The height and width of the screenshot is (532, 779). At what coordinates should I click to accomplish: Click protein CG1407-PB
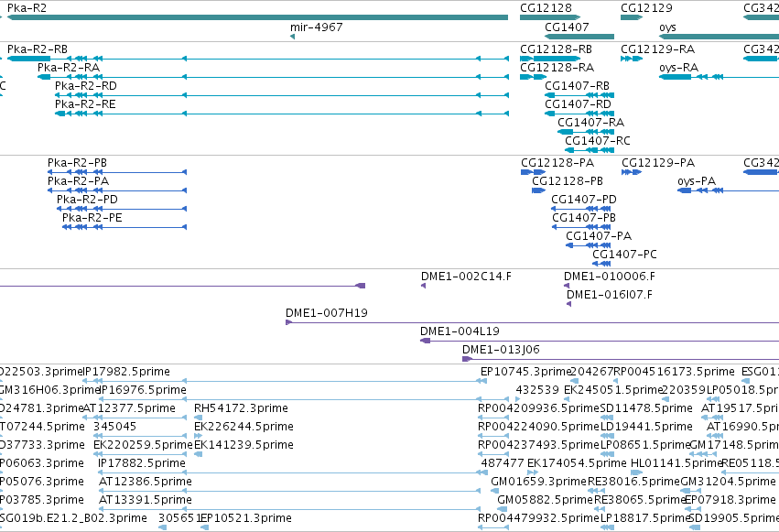coord(584,218)
